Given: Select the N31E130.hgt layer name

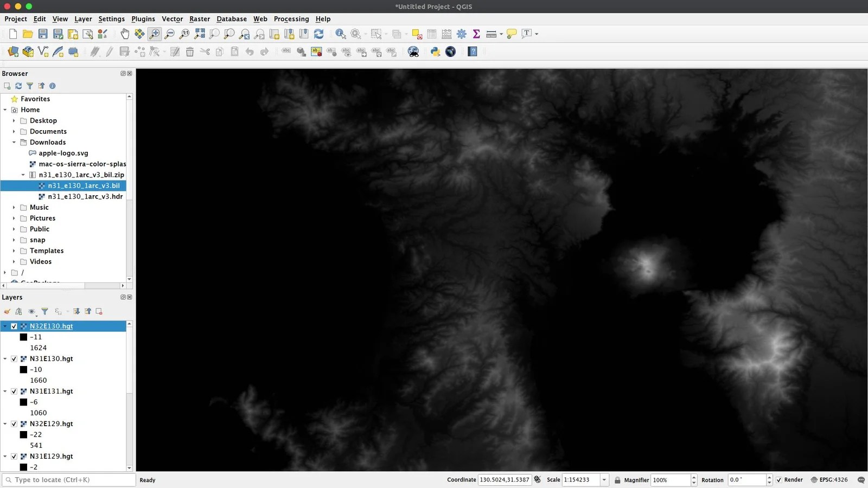Looking at the screenshot, I should (x=52, y=359).
